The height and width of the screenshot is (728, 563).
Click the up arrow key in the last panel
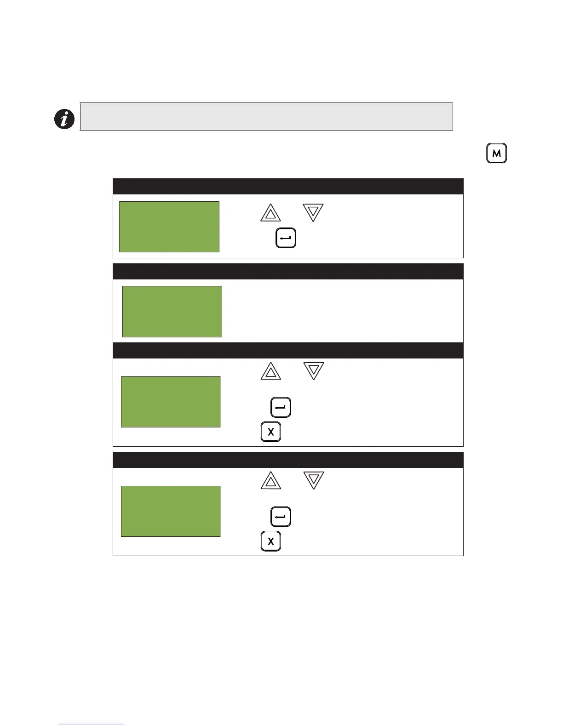(x=270, y=480)
